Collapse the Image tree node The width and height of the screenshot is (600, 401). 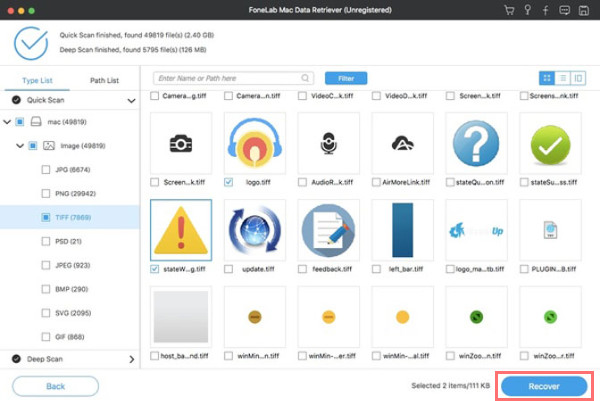coord(20,146)
